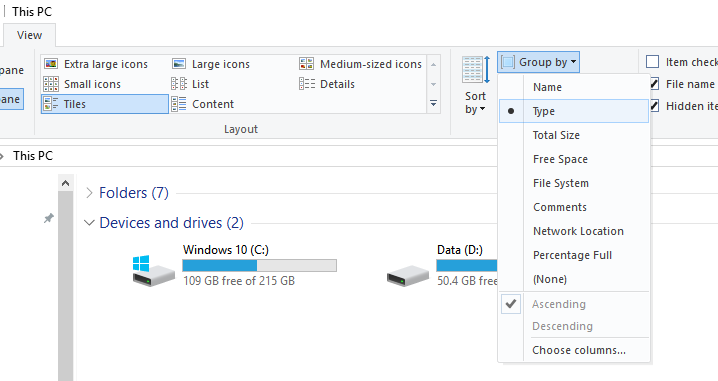The width and height of the screenshot is (718, 381).
Task: Group by Network Location
Action: (x=574, y=231)
